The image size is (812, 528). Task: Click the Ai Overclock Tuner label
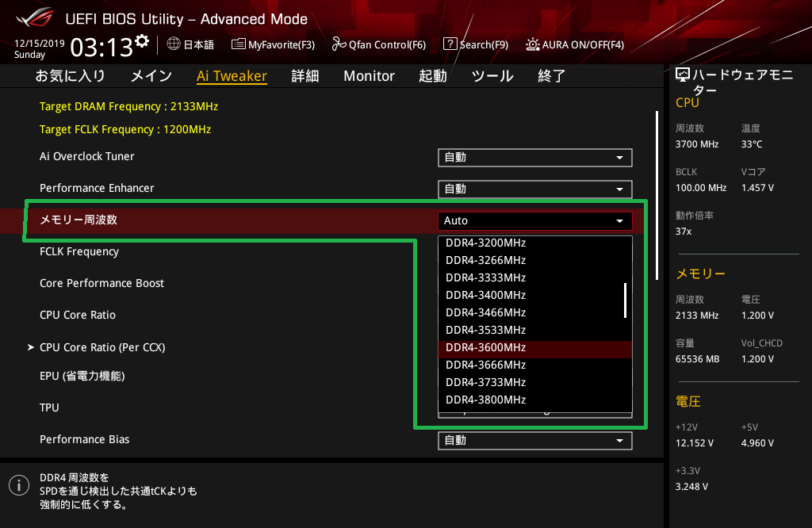pos(87,156)
